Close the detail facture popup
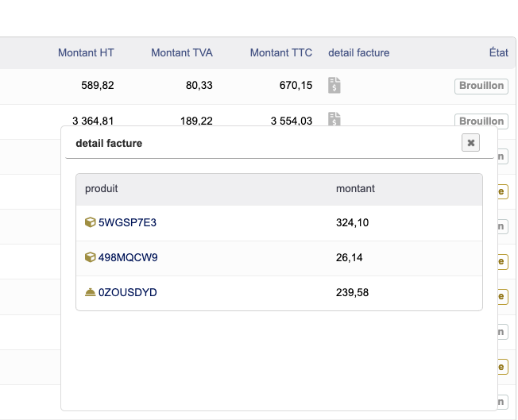518x420 pixels. pyautogui.click(x=471, y=143)
